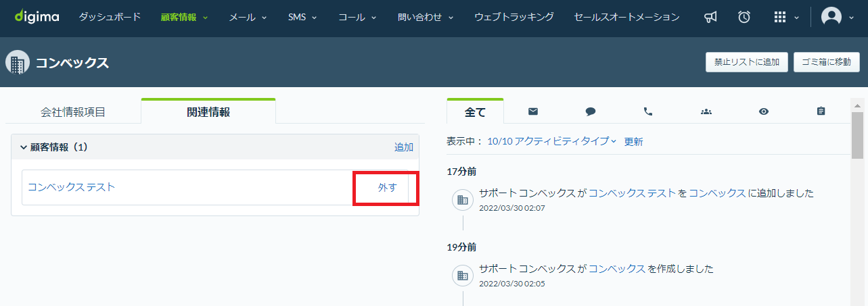Click the 更新 refresh link
This screenshot has height=306, width=868.
point(633,142)
